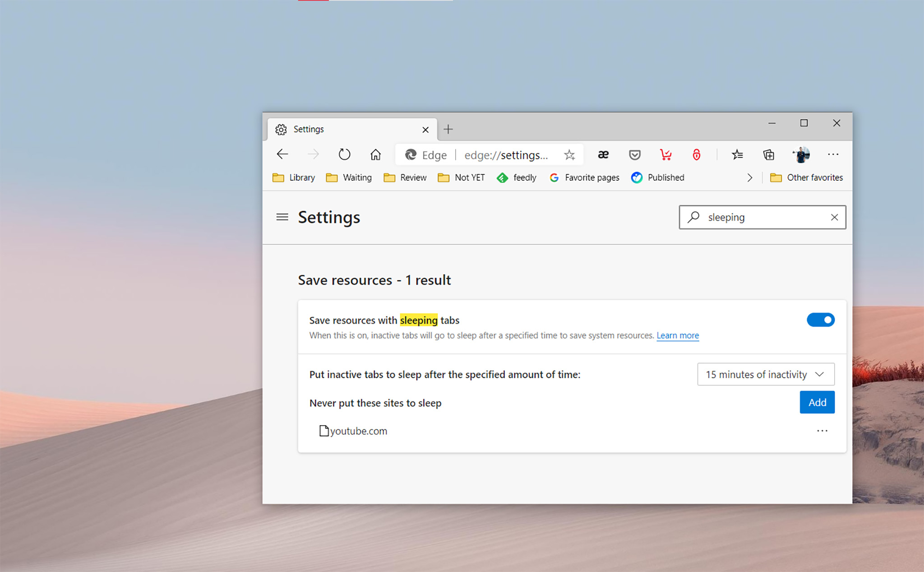Viewport: 924px width, 572px height.
Task: Follow the 'Learn more' link
Action: click(x=678, y=335)
